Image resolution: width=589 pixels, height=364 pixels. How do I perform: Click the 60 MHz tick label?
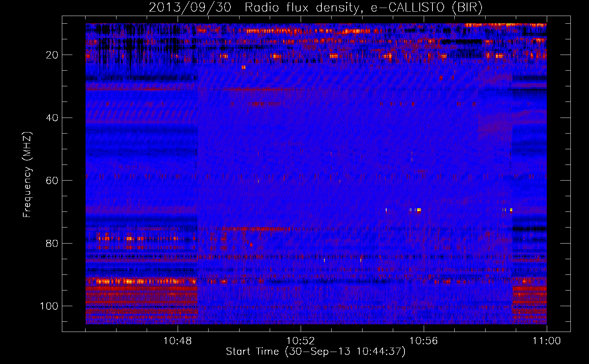point(52,181)
